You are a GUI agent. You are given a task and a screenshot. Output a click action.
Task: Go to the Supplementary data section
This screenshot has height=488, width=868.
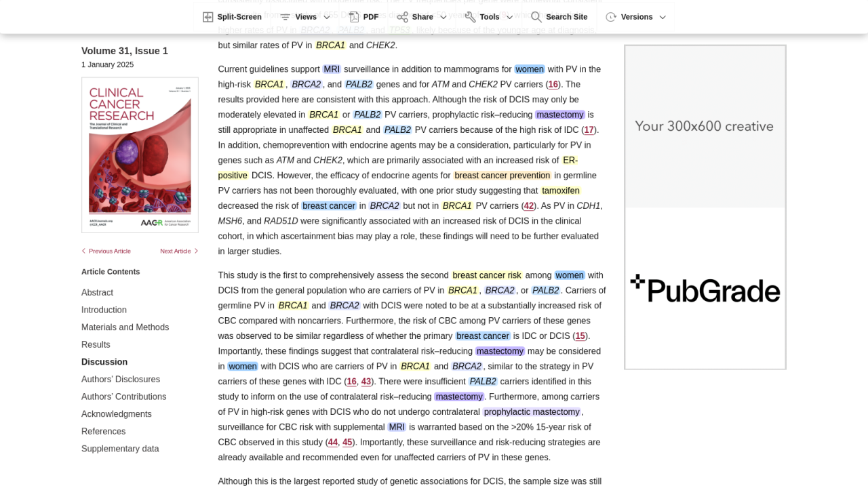[120, 449]
